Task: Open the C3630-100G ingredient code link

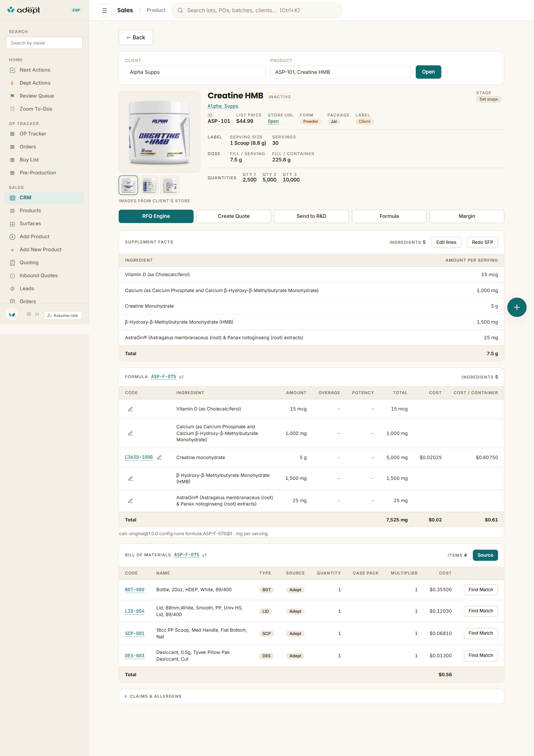Action: (x=139, y=458)
